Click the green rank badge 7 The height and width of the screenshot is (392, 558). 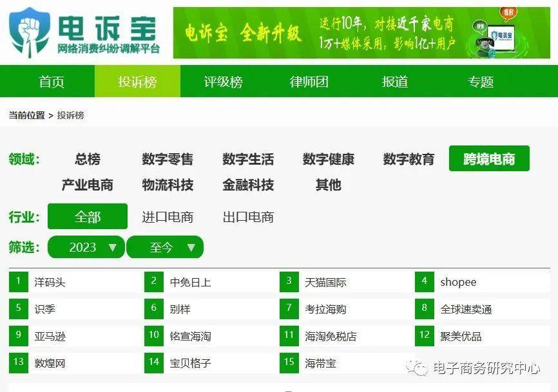click(x=289, y=309)
